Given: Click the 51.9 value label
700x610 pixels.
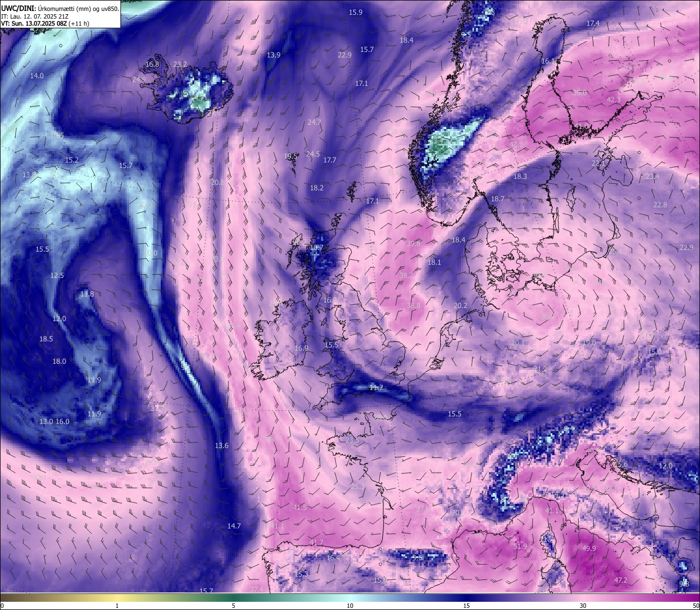Looking at the screenshot, I should coord(520,547).
